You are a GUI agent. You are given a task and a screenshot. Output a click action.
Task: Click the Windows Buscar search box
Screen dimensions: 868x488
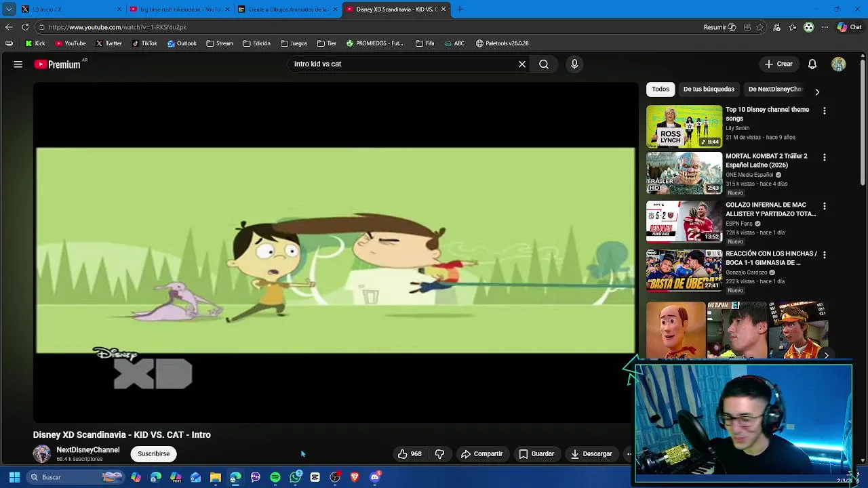(x=76, y=477)
